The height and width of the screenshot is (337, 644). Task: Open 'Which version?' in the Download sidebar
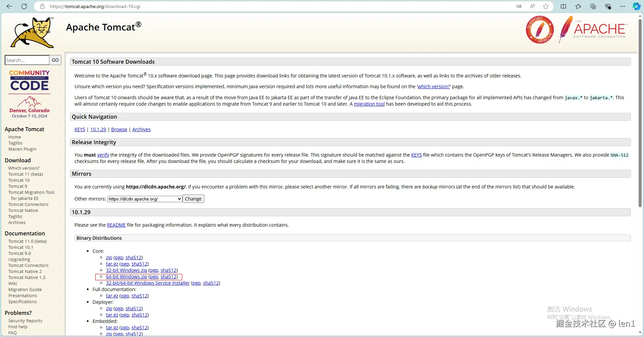point(24,168)
